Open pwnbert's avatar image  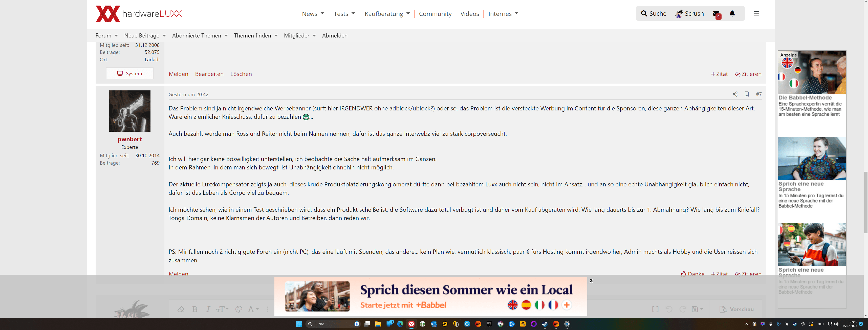point(130,111)
